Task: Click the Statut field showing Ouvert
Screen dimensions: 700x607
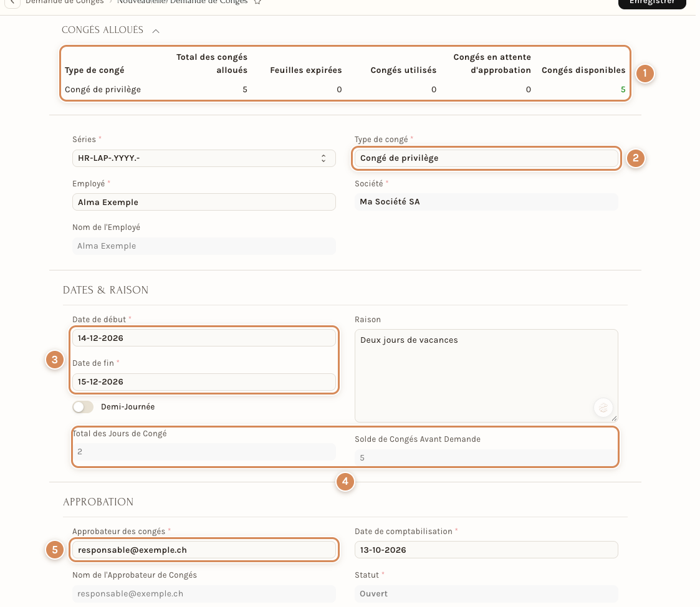Action: pyautogui.click(x=486, y=594)
